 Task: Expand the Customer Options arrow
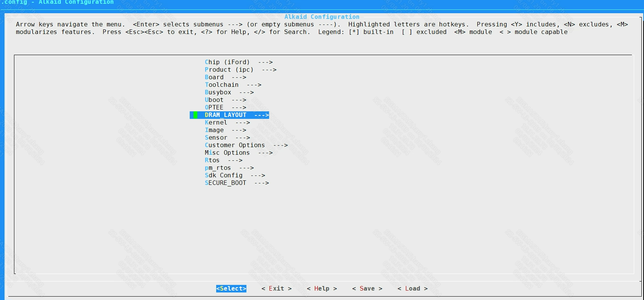(x=280, y=145)
